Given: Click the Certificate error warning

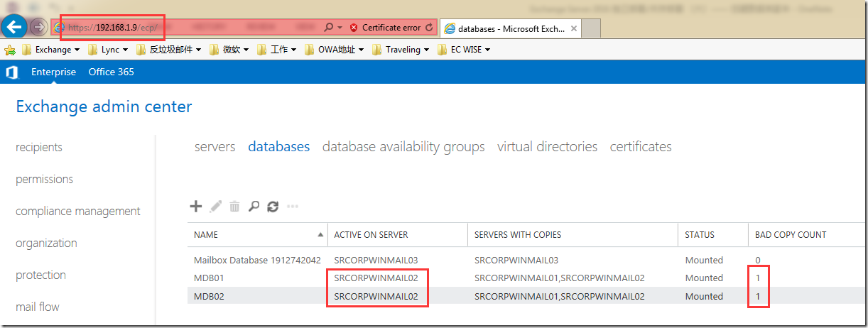Looking at the screenshot, I should (x=386, y=28).
